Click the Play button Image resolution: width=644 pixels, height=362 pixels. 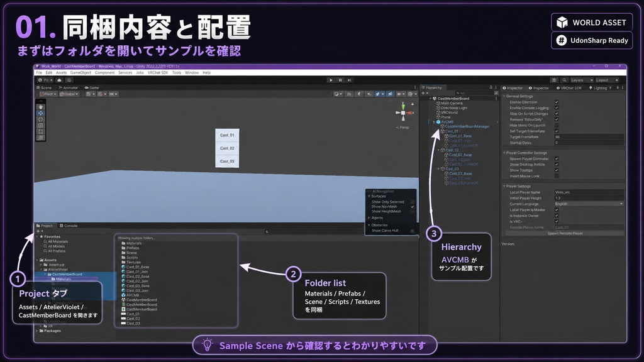click(x=331, y=80)
